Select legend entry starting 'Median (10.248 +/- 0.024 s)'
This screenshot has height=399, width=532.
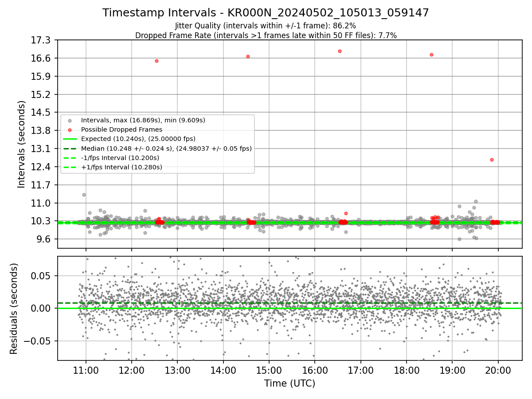point(166,149)
